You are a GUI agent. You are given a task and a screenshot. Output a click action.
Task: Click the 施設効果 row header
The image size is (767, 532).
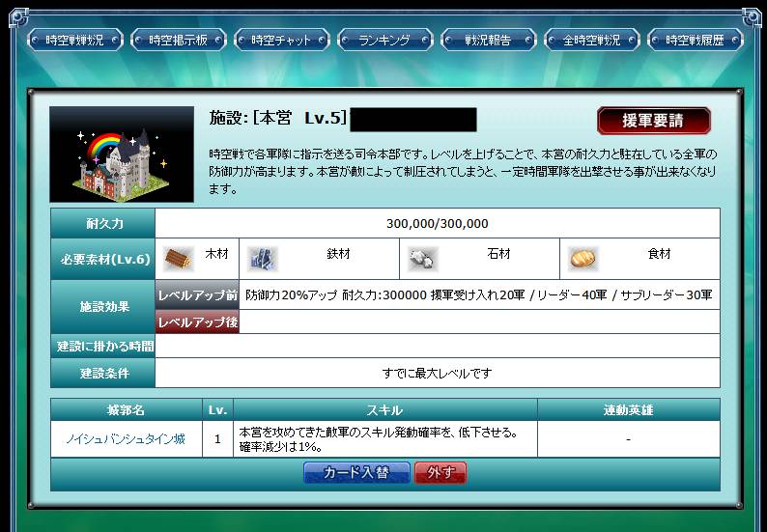[103, 307]
